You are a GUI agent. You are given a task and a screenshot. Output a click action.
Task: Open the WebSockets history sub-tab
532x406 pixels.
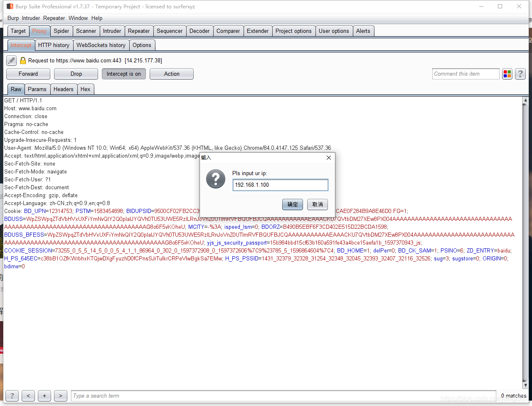coord(101,45)
